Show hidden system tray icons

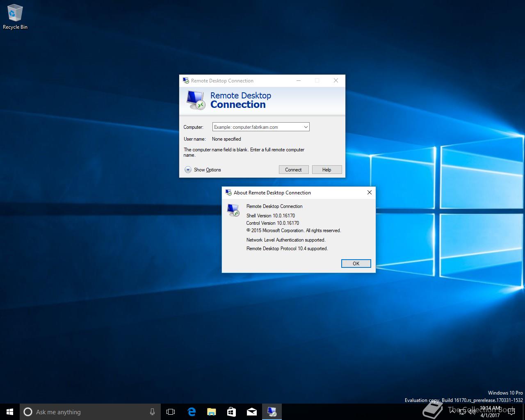point(452,412)
